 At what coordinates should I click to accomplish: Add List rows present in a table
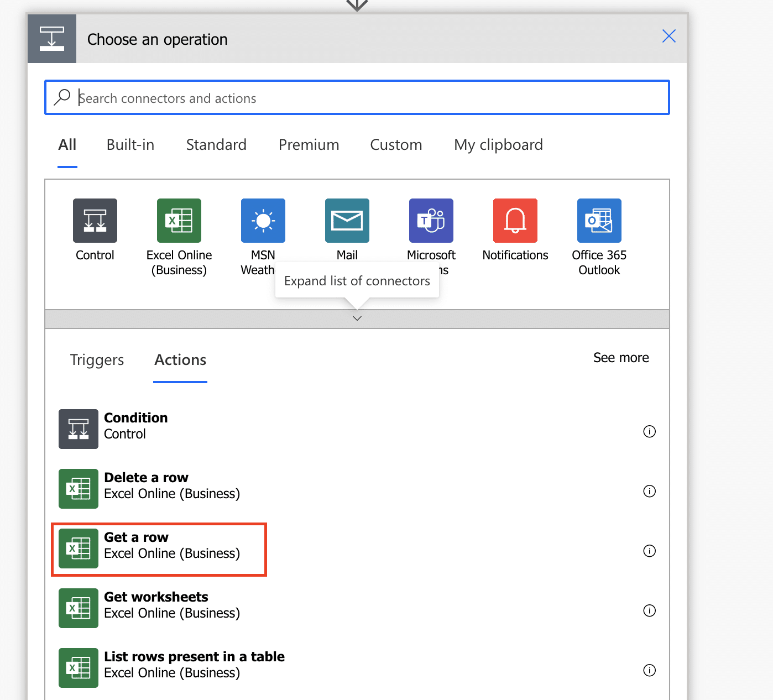(194, 664)
